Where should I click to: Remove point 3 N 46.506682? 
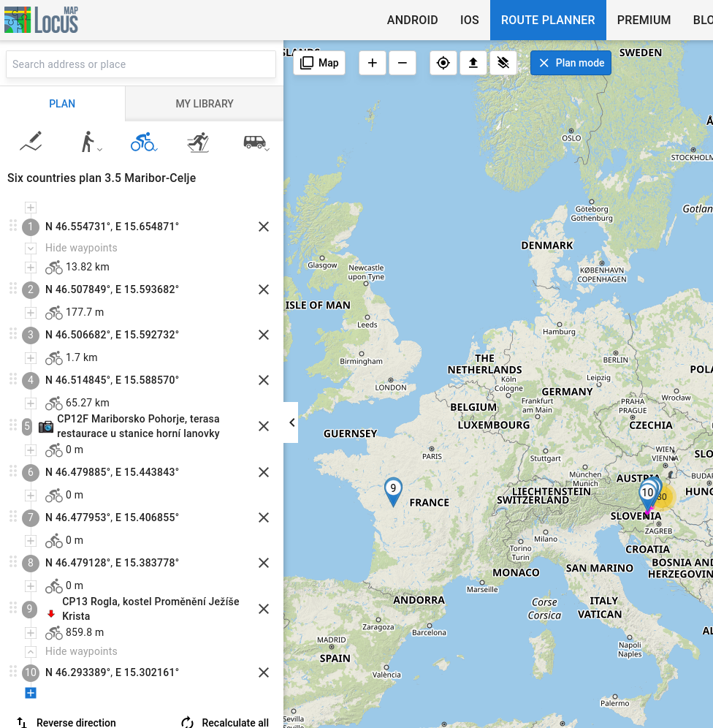click(264, 335)
